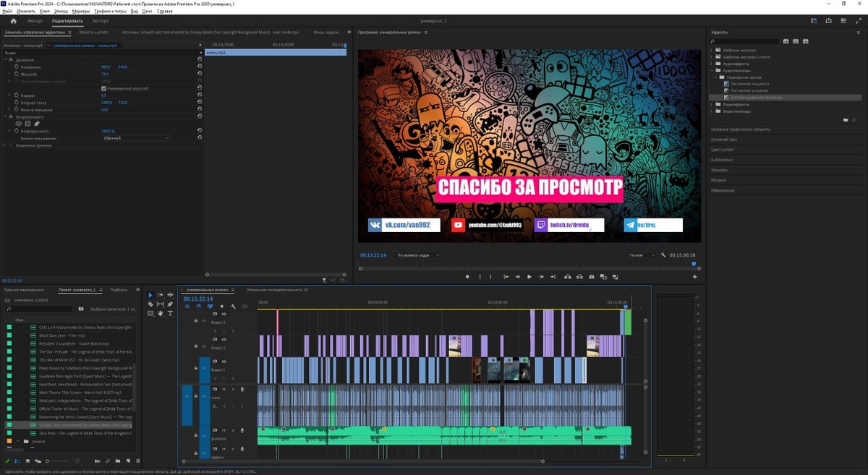Open the Библиотеки panel
The height and width of the screenshot is (475, 868).
pos(722,160)
